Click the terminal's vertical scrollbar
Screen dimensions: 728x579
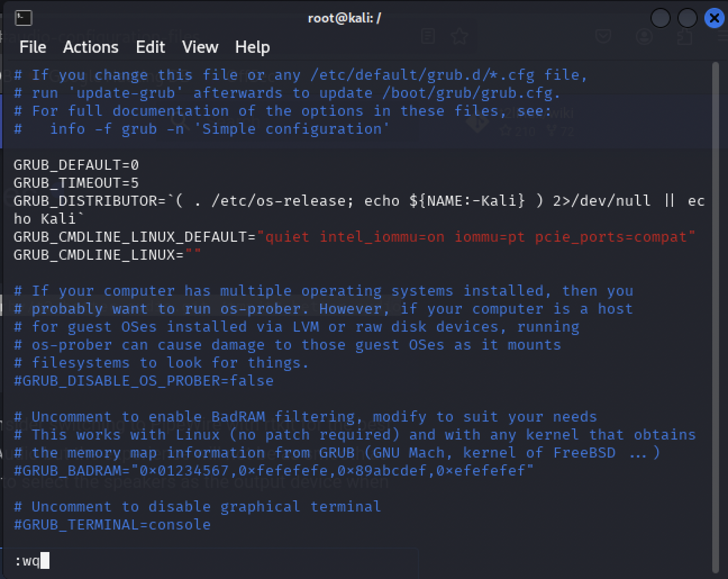tap(716, 315)
